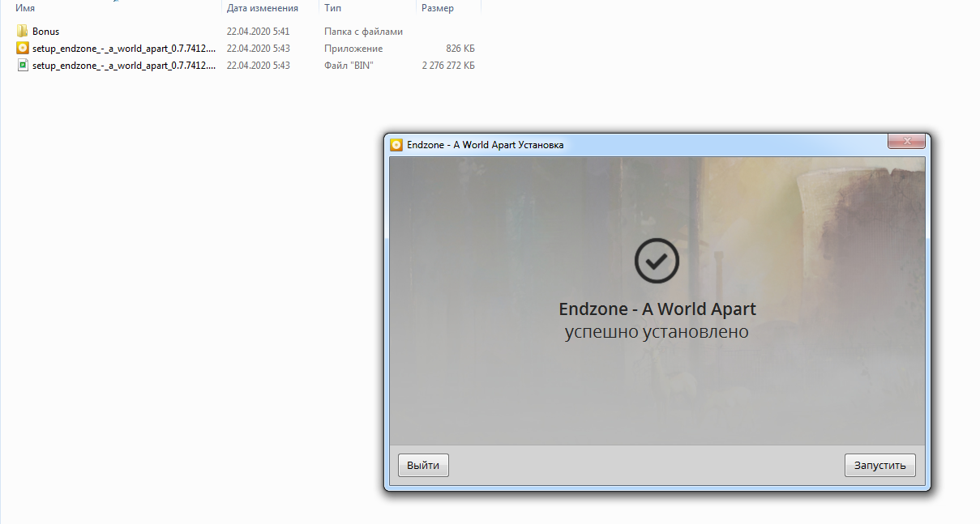The width and height of the screenshot is (980, 524).
Task: Select the 2 276 272 КБ BIN file name
Action: 124,66
